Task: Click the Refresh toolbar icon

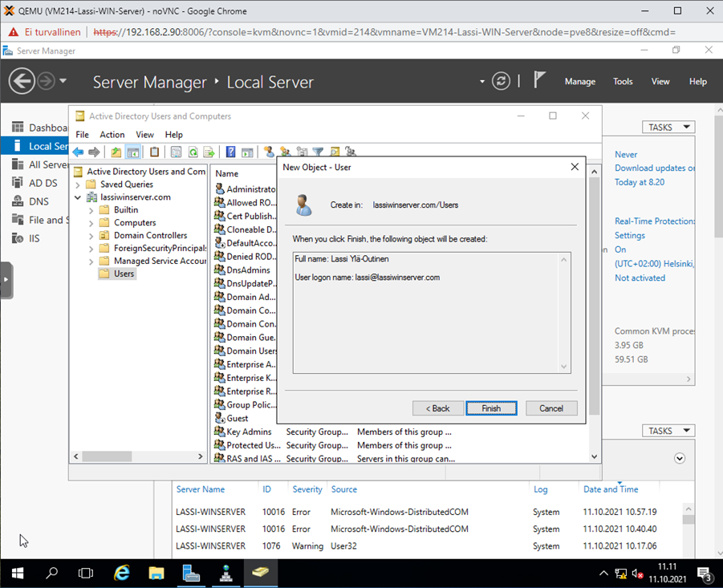Action: pyautogui.click(x=193, y=152)
